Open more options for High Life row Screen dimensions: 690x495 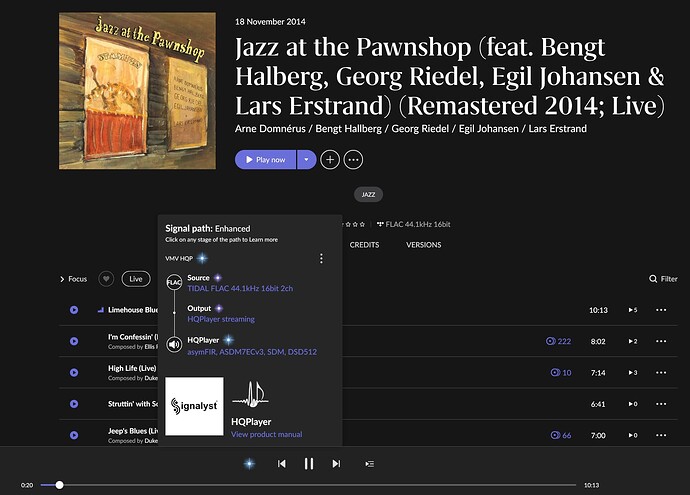click(661, 372)
